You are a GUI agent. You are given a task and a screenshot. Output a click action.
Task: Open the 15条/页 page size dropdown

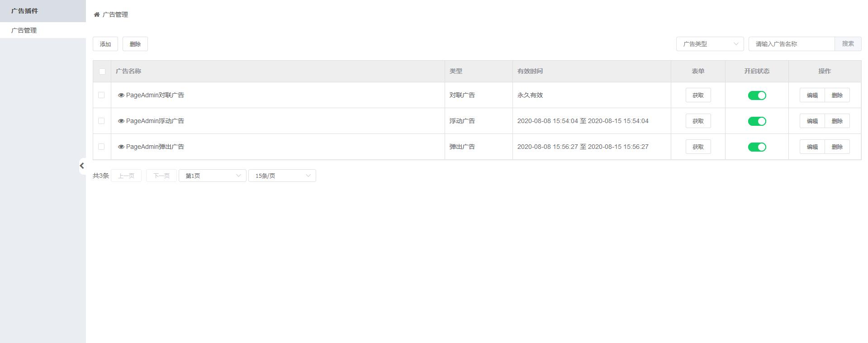(x=282, y=176)
